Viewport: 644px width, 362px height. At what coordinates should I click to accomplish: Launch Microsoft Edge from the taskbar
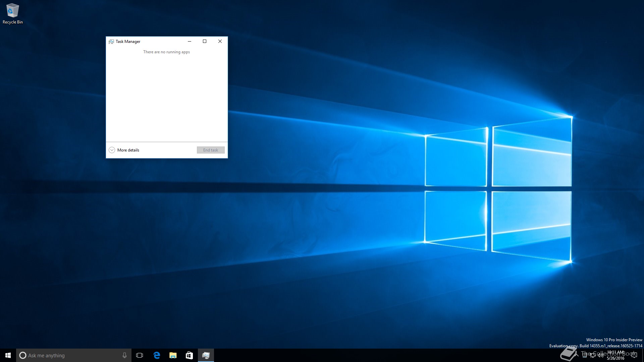pos(157,355)
